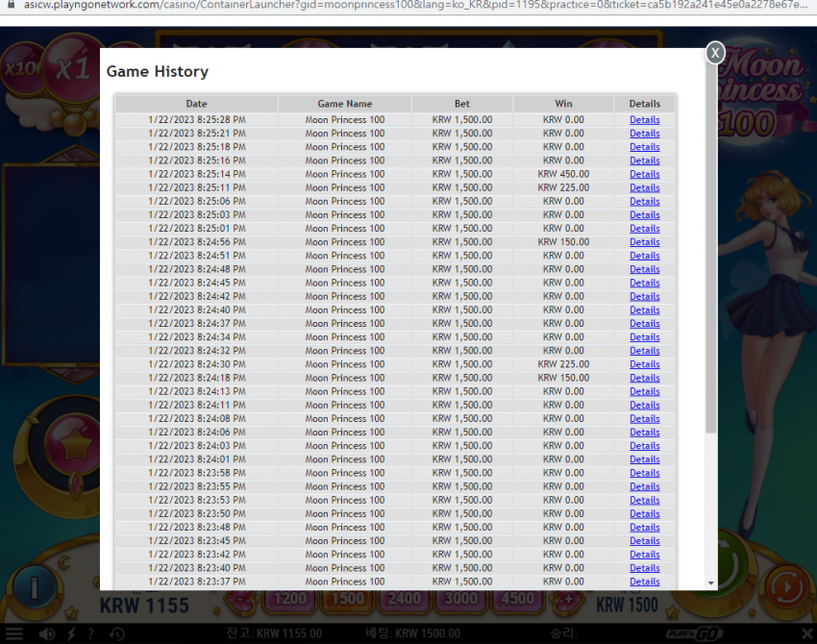Image resolution: width=817 pixels, height=644 pixels.
Task: Click the date 1/22/2023 8:24:34 PM
Action: (196, 337)
